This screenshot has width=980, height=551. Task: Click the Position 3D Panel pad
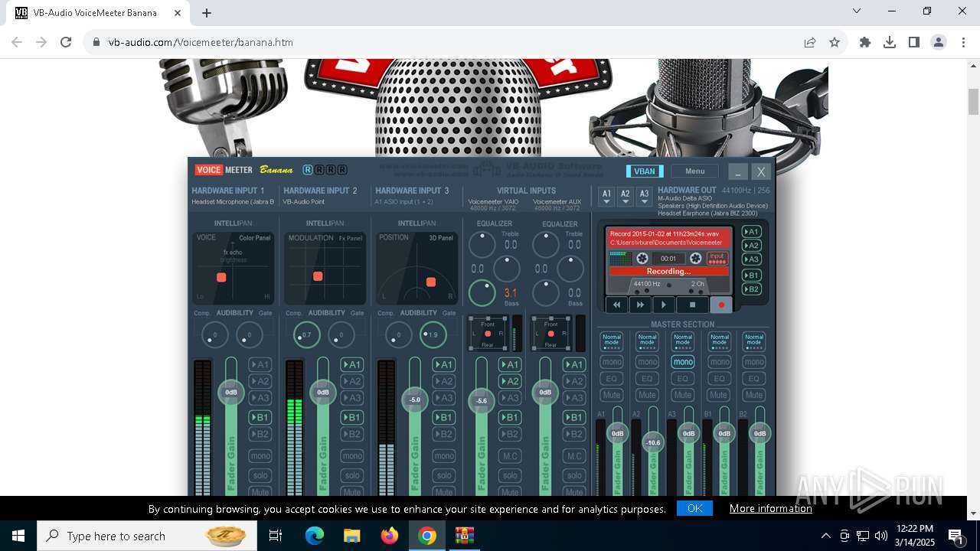point(417,268)
